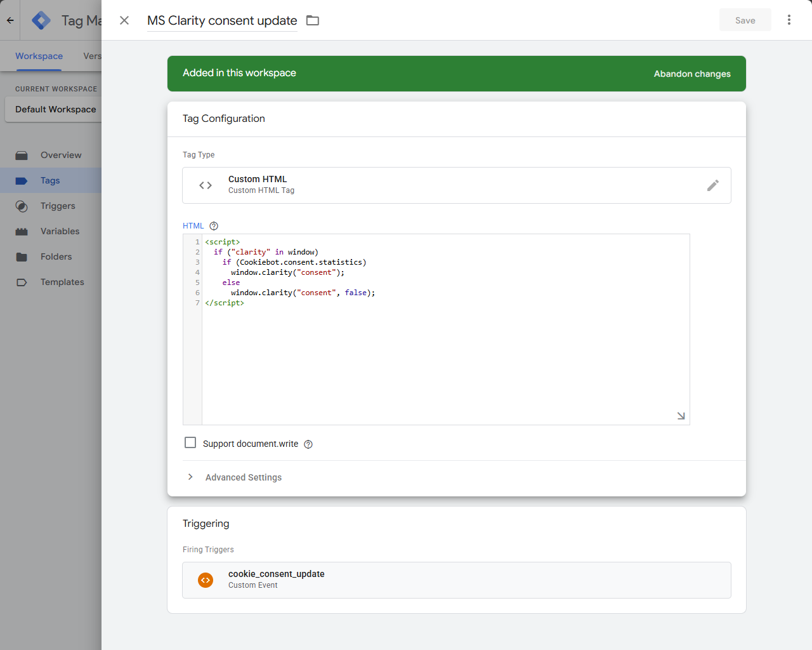Screen dimensions: 812x650
Task: Open the HTML field help icon
Action: coord(214,226)
